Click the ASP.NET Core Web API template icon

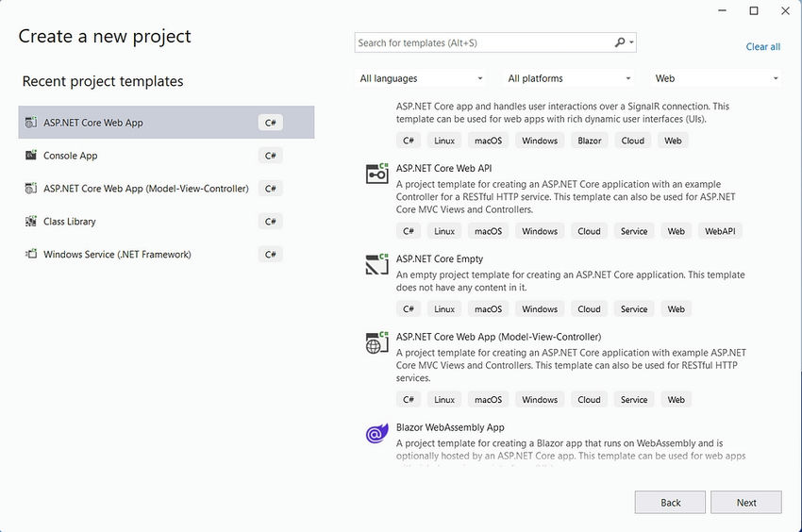(377, 174)
